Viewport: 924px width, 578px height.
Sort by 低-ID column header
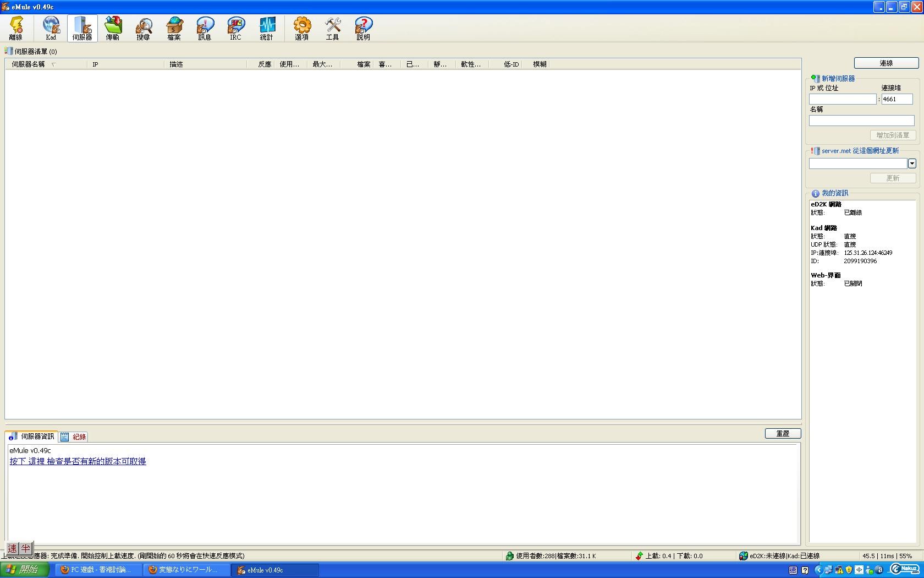(505, 64)
